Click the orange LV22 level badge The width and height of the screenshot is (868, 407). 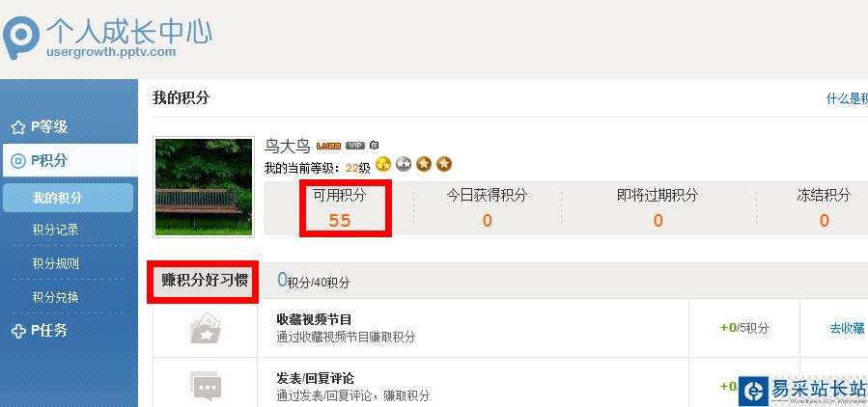(x=328, y=146)
